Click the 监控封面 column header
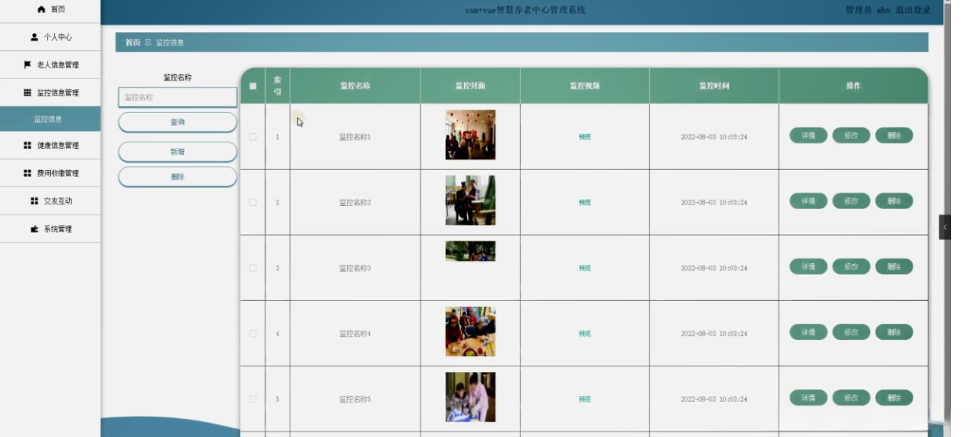 [x=470, y=86]
